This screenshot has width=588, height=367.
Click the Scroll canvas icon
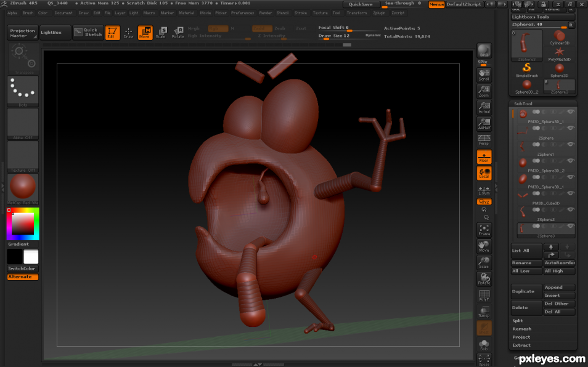point(484,75)
